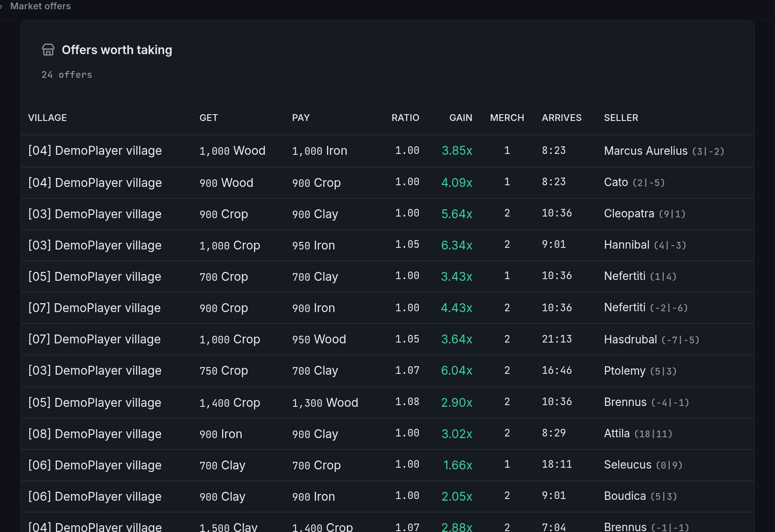Sort by the RATIO column header

[x=405, y=118]
